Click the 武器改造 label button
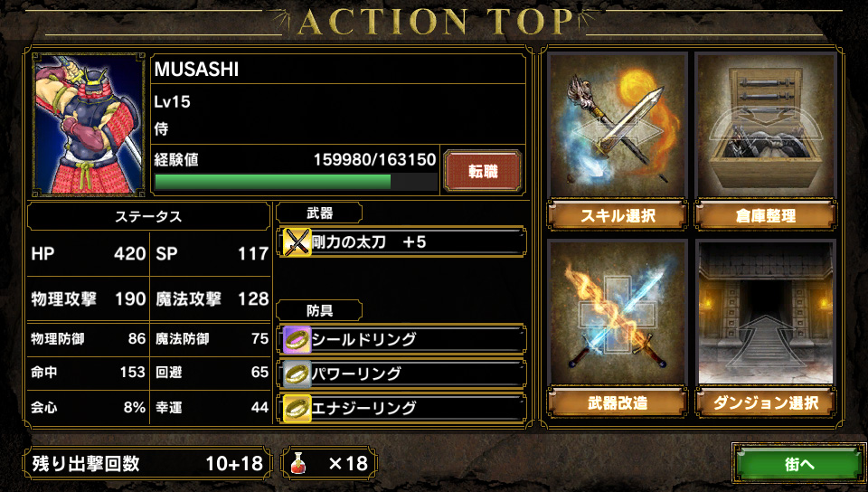The width and height of the screenshot is (868, 492). click(x=618, y=402)
